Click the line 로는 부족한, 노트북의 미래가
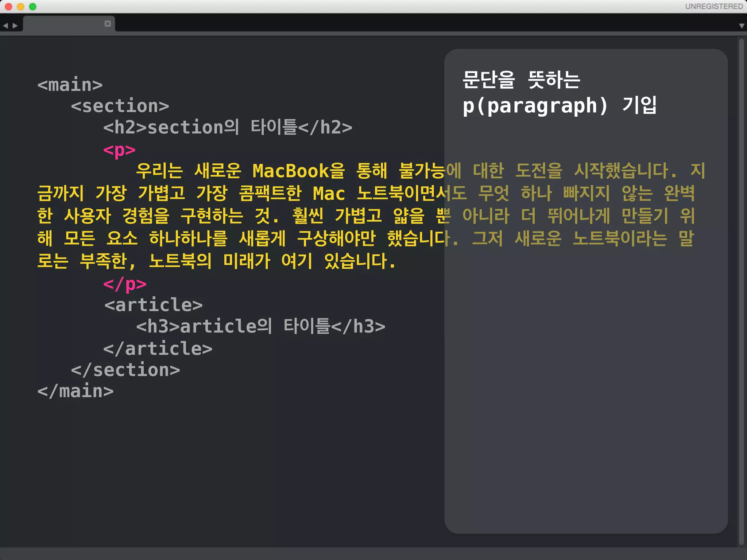Screen dimensions: 747x560 [x=217, y=261]
